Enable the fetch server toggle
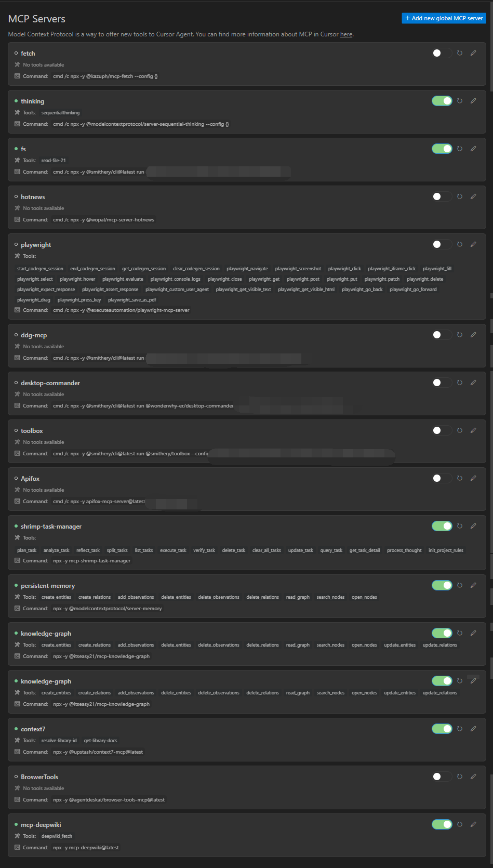This screenshot has height=868, width=493. click(x=442, y=53)
